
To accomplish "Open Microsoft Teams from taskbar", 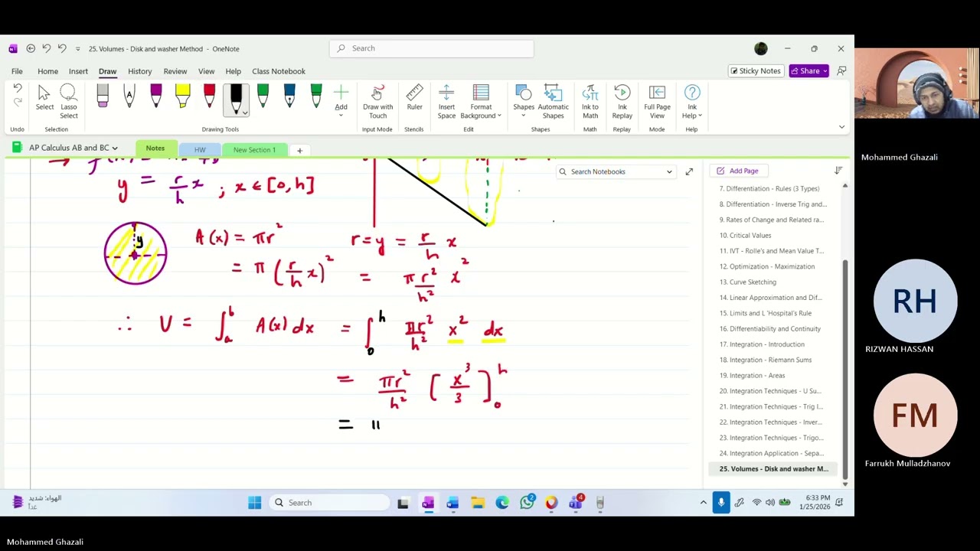I will coord(576,503).
